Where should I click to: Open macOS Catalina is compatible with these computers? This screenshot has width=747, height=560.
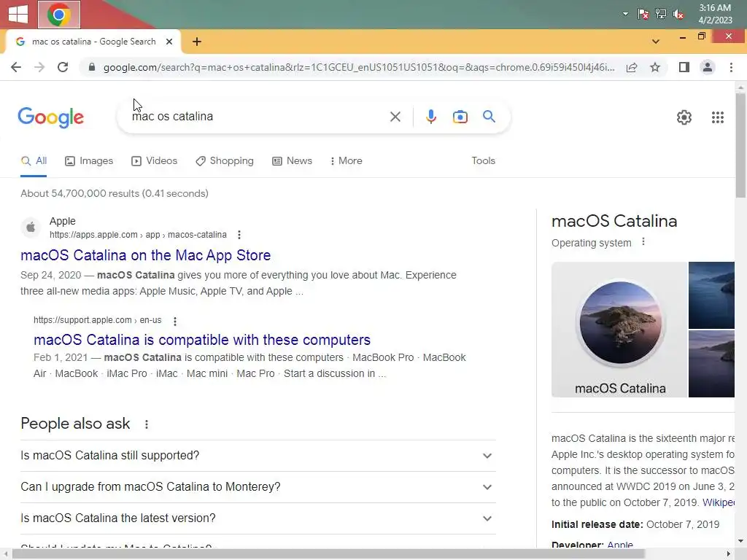(x=202, y=340)
